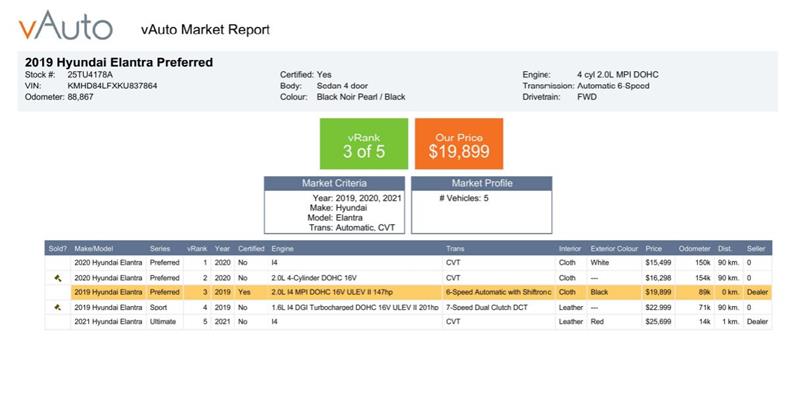Screen dimensions: 800x407
Task: Click the green vRank 3 of 5 tile
Action: tap(364, 144)
